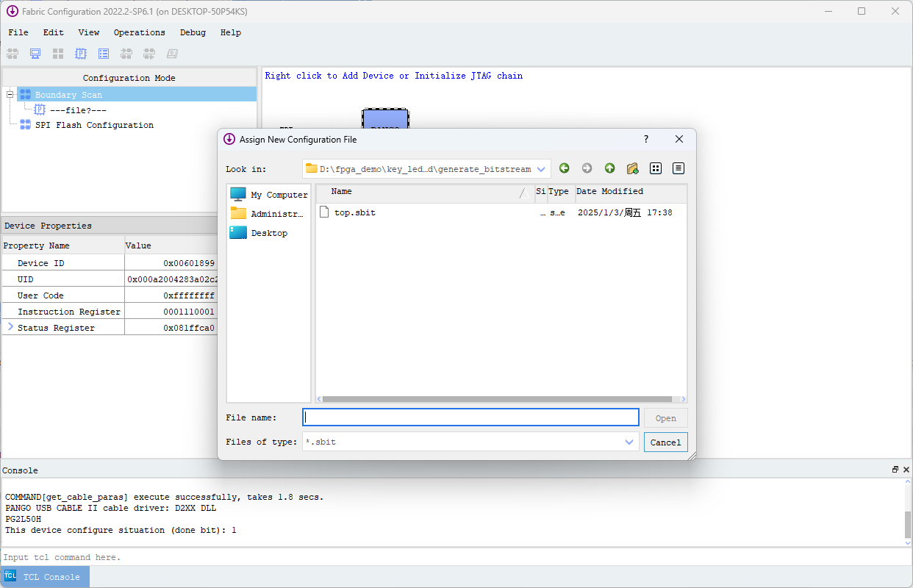Click the list/register toolbar icon
This screenshot has width=913, height=588.
point(103,53)
